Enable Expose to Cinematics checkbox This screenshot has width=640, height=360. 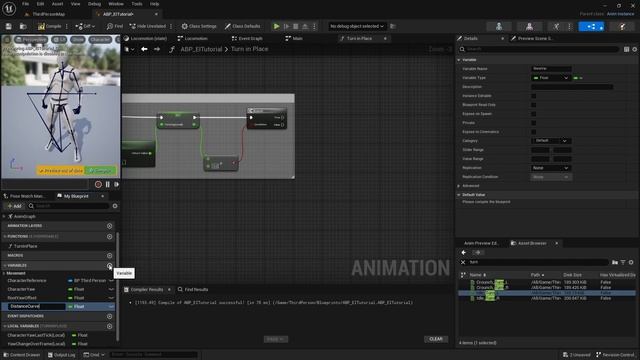[x=533, y=132]
